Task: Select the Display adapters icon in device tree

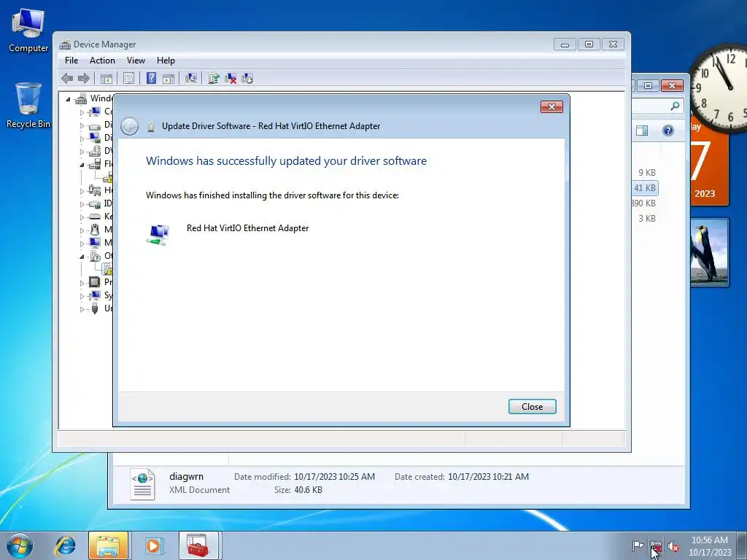Action: (x=95, y=138)
